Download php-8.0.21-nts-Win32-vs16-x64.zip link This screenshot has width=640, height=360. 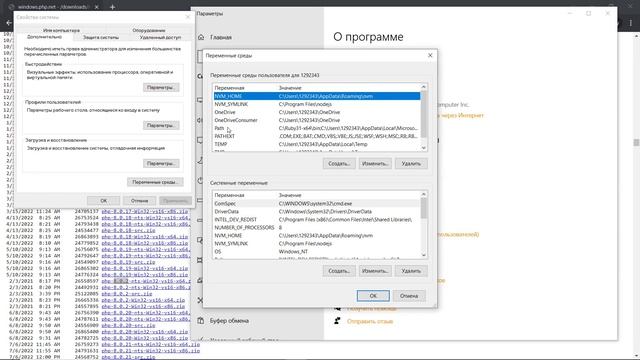[x=151, y=344]
